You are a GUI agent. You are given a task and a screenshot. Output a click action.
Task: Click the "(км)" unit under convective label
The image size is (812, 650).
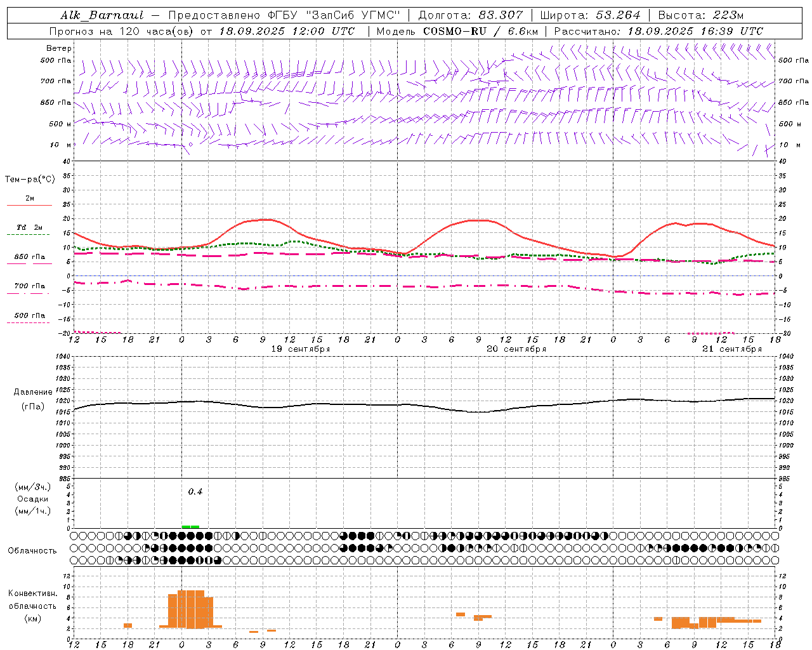32,618
